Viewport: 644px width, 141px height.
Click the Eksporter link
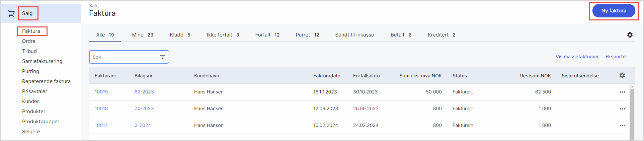coord(616,57)
